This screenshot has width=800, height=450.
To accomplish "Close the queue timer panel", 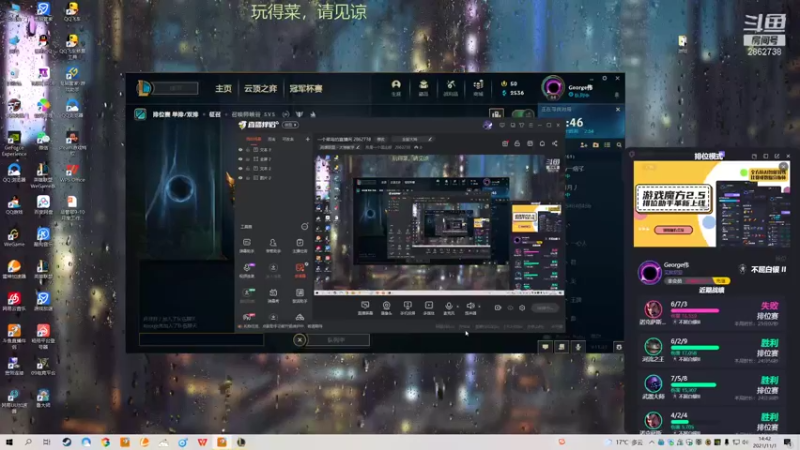I will click(x=618, y=109).
